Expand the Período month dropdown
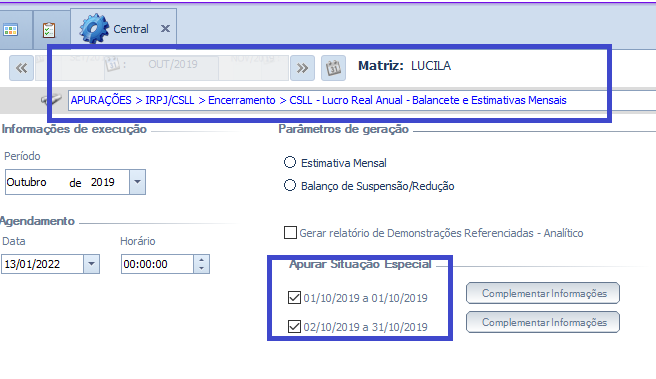The image size is (656, 379). [x=137, y=182]
